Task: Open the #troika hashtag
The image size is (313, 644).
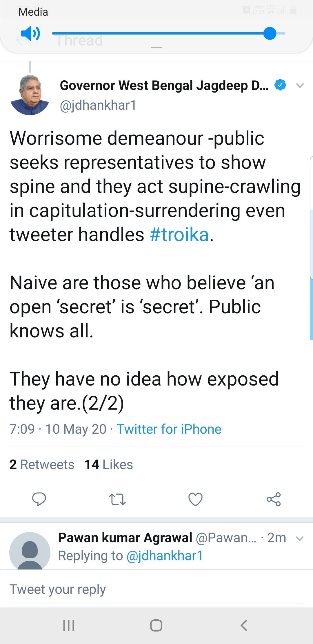Action: 179,235
